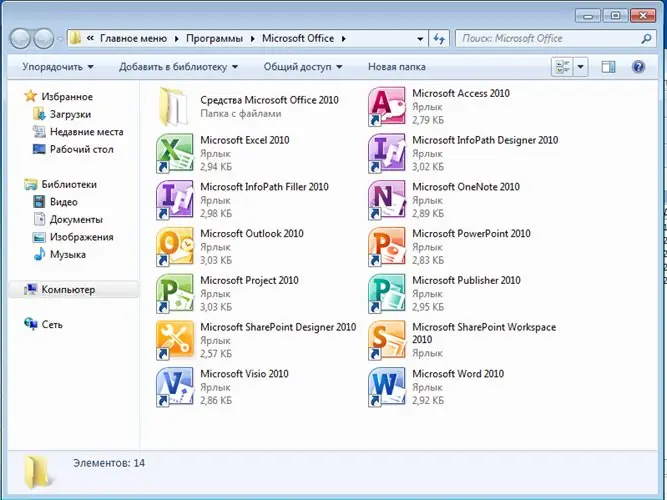Select the Microsoft InfoPath Designer 2010 icon
The image size is (667, 500).
click(387, 153)
